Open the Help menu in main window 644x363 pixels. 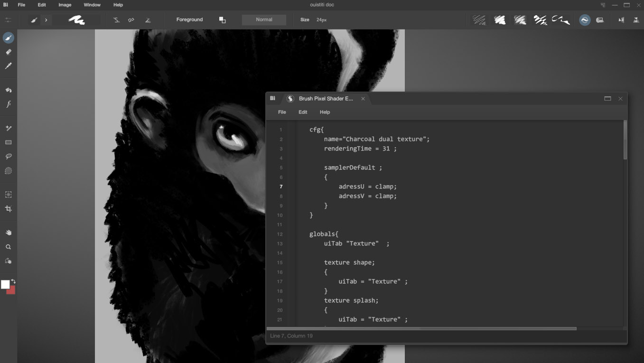click(x=118, y=5)
